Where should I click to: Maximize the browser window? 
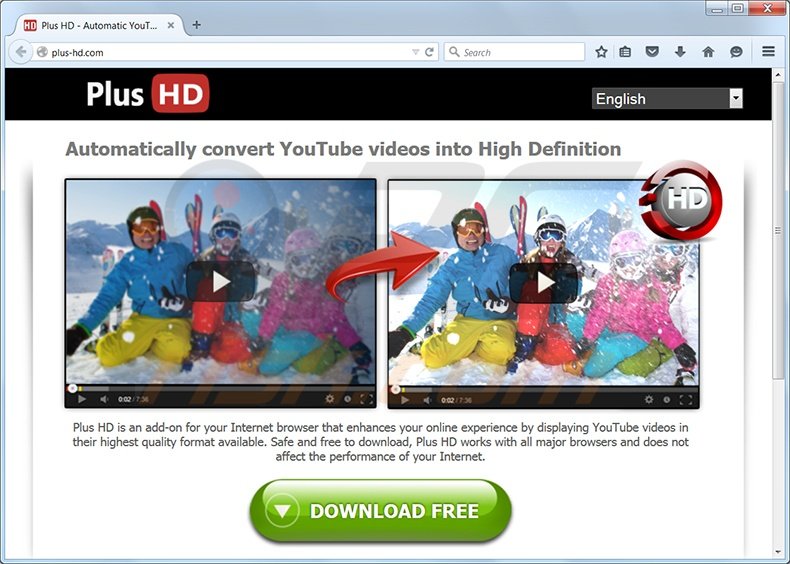click(738, 8)
